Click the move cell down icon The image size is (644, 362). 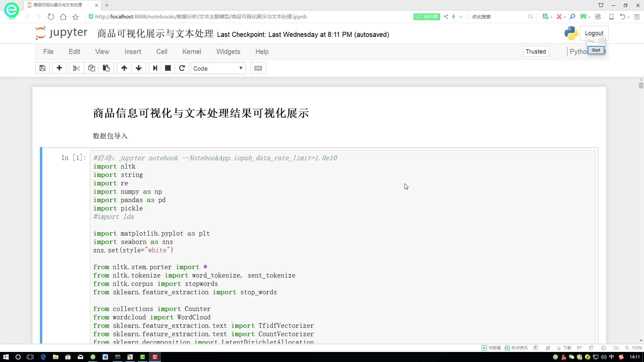point(139,68)
